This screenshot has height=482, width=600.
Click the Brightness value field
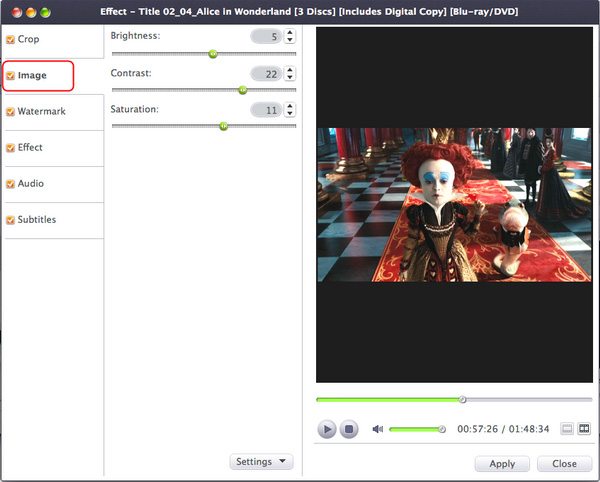coord(266,36)
